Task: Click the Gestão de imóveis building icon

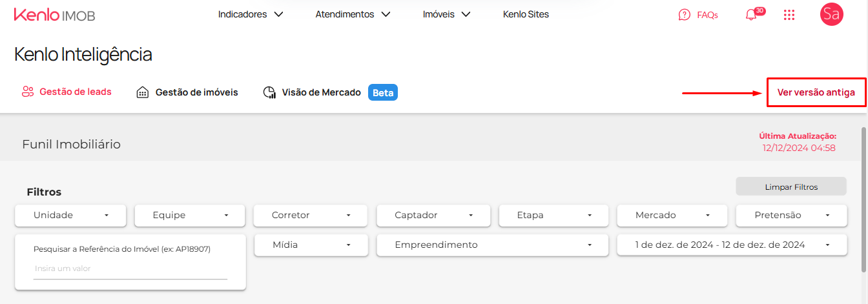Action: click(x=143, y=92)
